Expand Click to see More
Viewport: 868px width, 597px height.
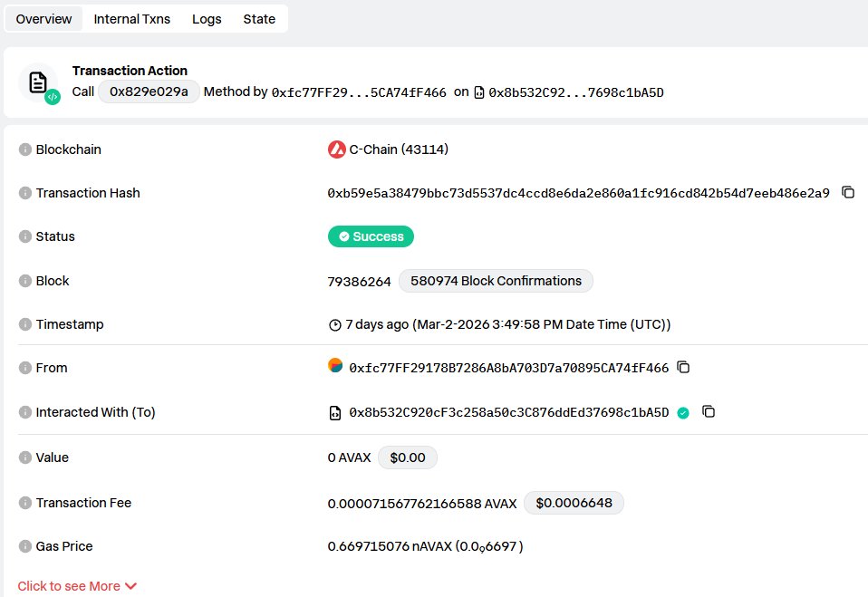pyautogui.click(x=68, y=585)
